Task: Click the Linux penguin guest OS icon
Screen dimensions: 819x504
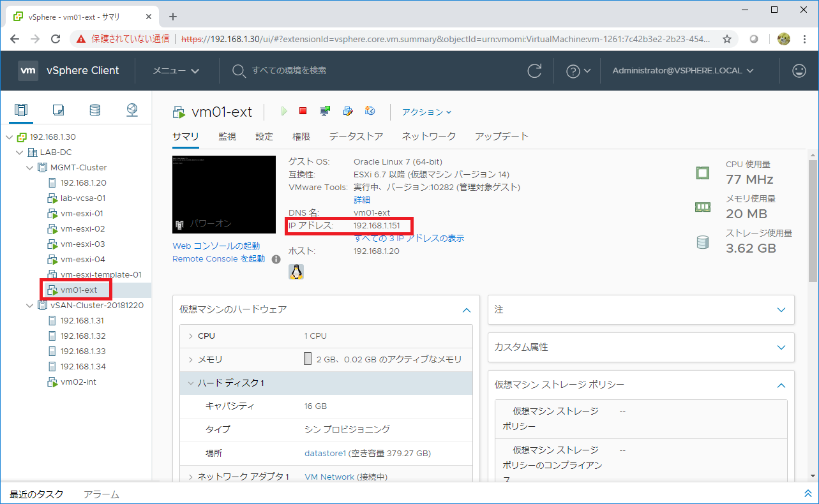Action: 296,272
